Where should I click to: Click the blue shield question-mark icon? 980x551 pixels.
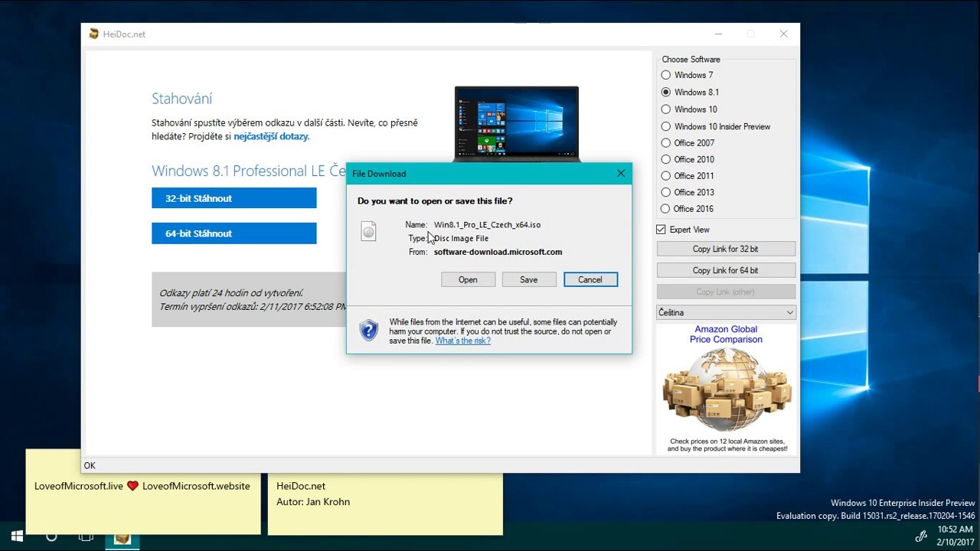pos(369,331)
